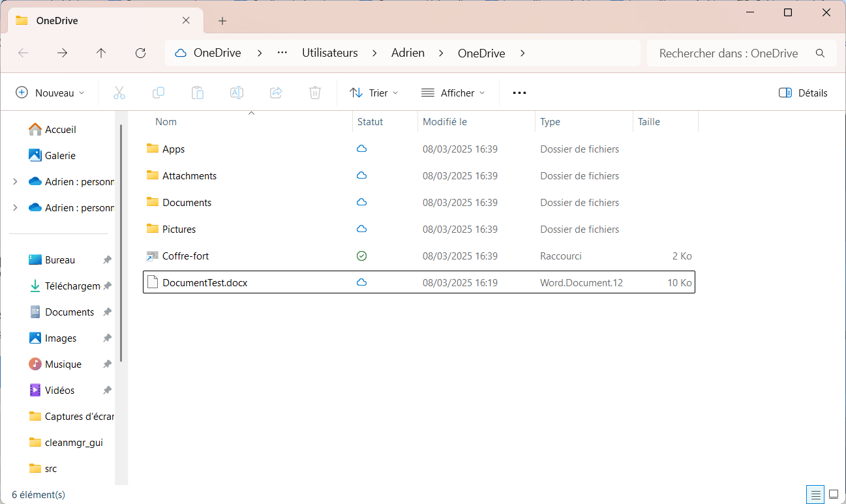Click the Cut scissors icon

click(x=119, y=93)
